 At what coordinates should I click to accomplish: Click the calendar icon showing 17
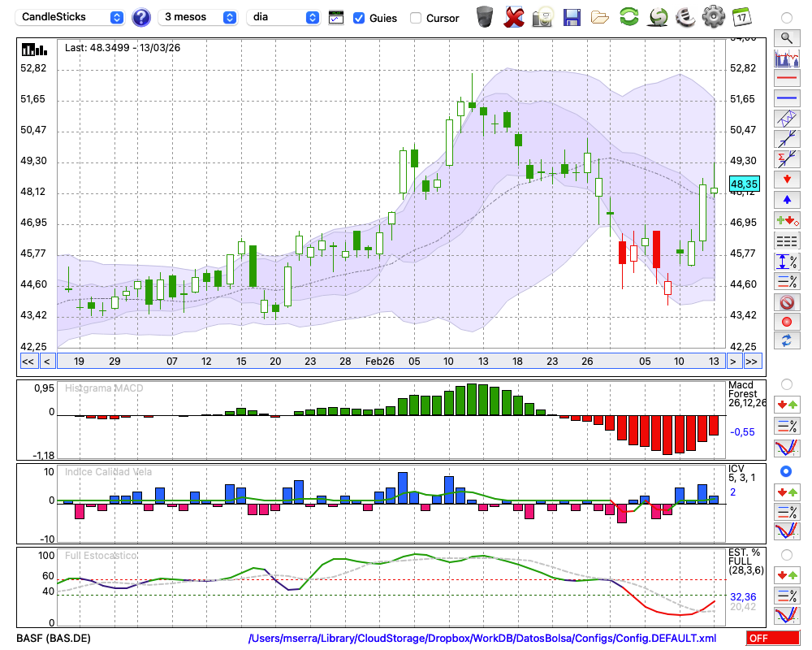tap(741, 16)
